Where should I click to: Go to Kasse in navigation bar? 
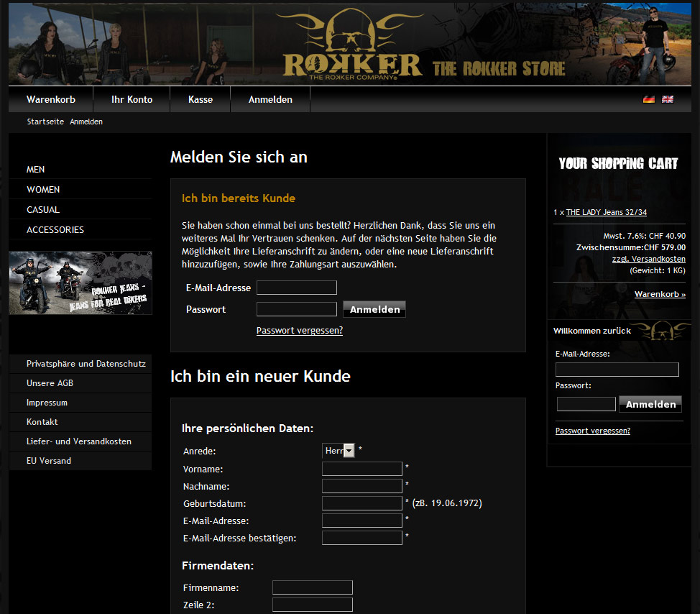tap(201, 99)
